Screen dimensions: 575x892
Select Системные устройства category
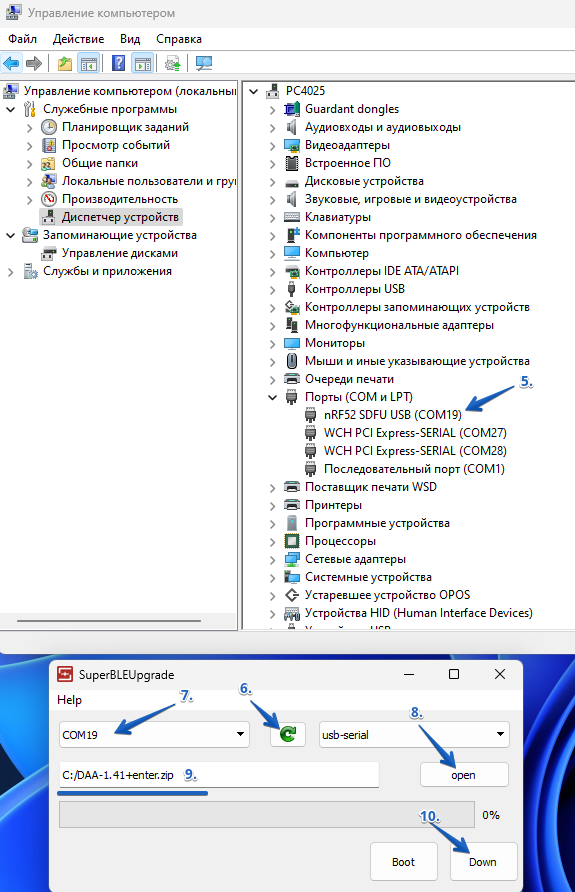click(x=368, y=577)
